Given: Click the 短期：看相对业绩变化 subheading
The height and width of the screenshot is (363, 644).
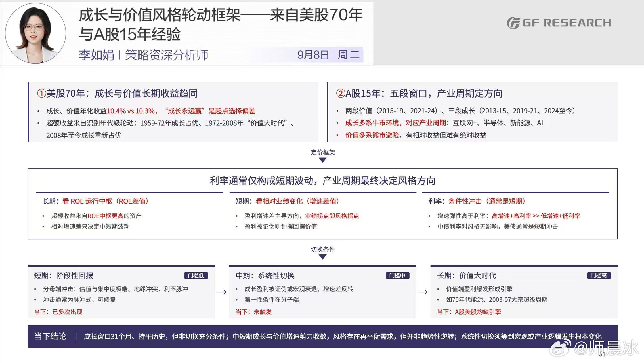Looking at the screenshot, I should [288, 201].
